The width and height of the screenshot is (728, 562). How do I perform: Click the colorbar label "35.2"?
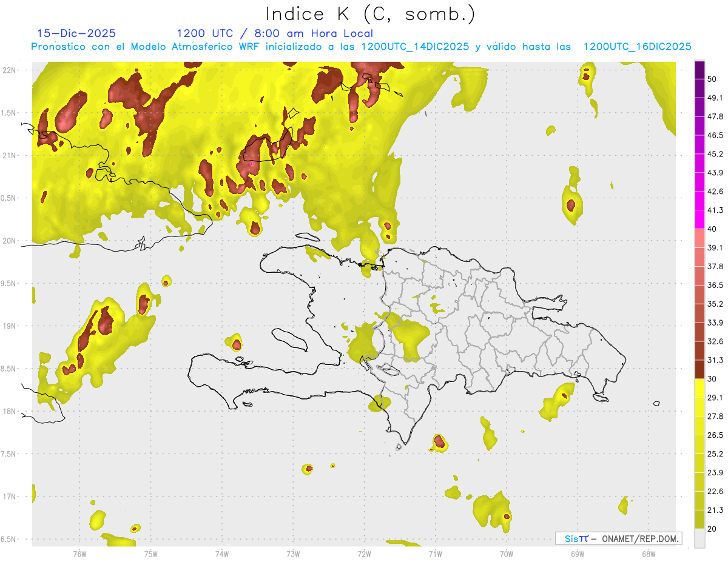pos(715,304)
